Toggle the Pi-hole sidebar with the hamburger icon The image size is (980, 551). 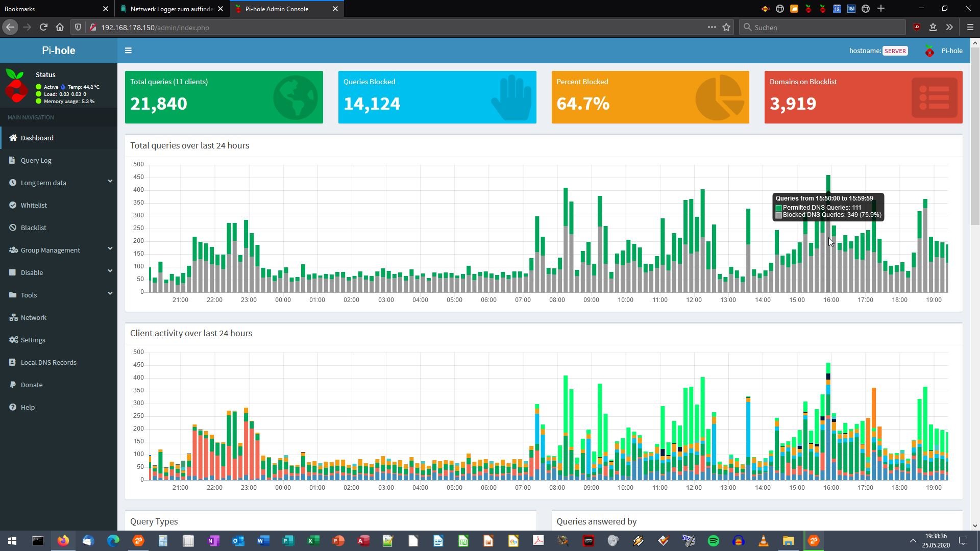[128, 51]
